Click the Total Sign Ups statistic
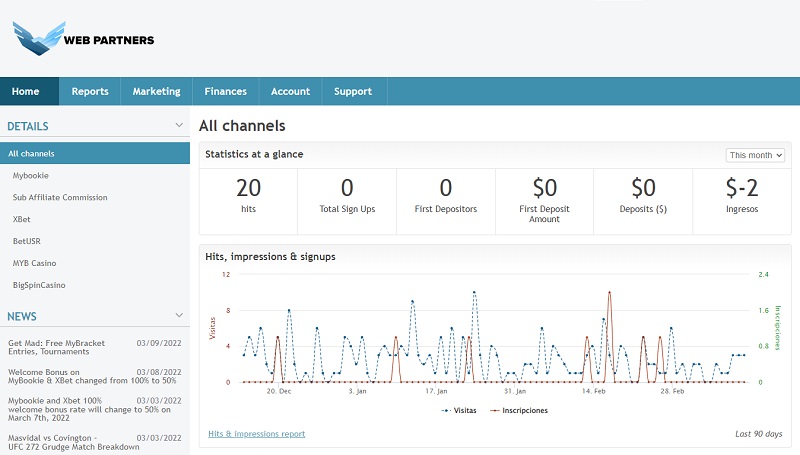Screen dimensions: 800x455 pos(347,194)
